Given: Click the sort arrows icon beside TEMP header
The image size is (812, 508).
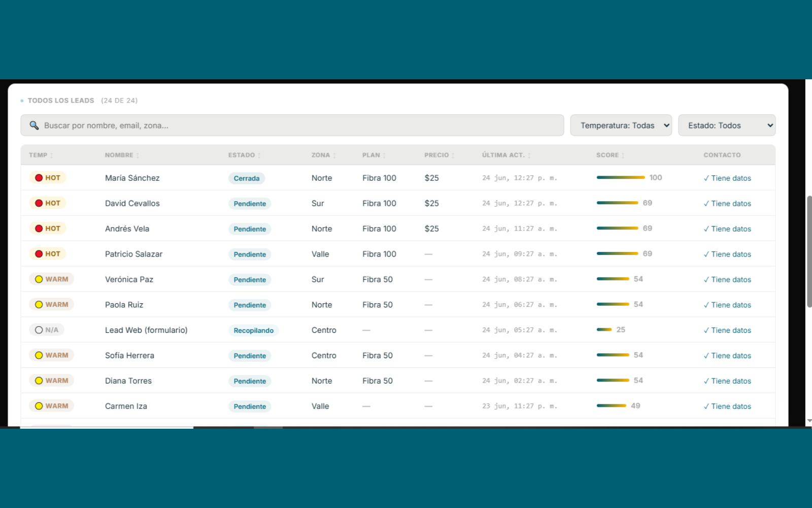Looking at the screenshot, I should (x=52, y=155).
